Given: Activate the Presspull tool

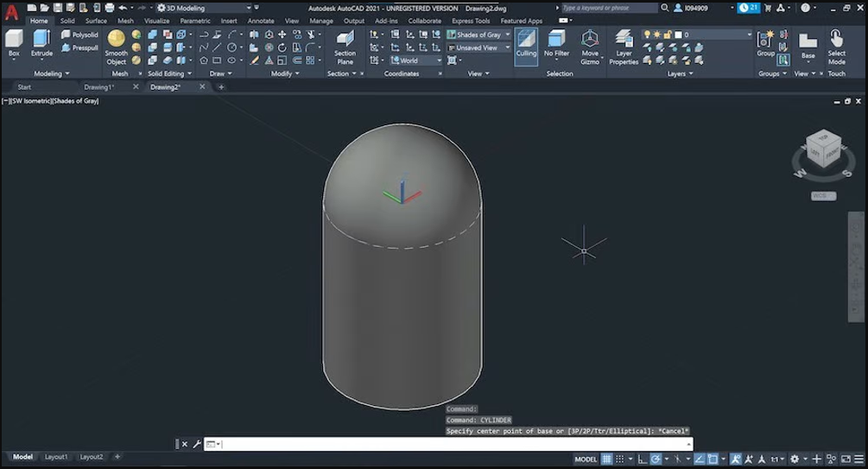Looking at the screenshot, I should pos(79,48).
